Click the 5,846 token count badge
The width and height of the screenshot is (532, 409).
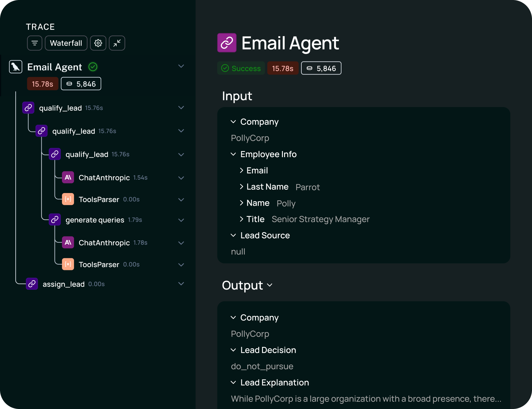click(x=321, y=68)
